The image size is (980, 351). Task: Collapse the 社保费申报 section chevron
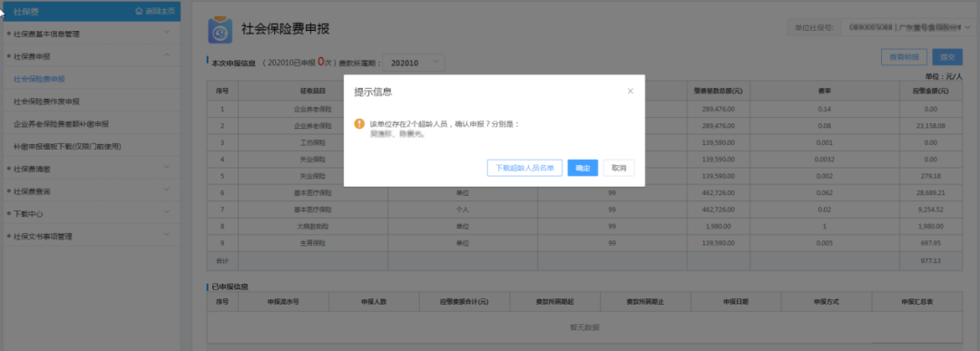166,55
